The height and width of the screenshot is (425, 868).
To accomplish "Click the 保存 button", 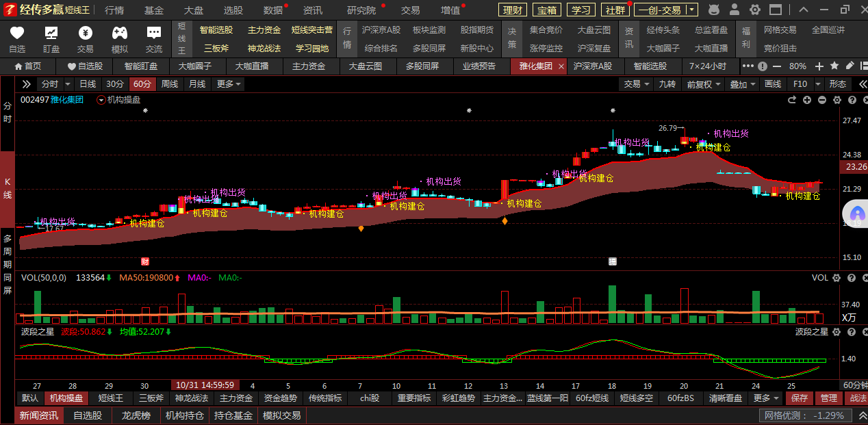I will click(800, 398).
